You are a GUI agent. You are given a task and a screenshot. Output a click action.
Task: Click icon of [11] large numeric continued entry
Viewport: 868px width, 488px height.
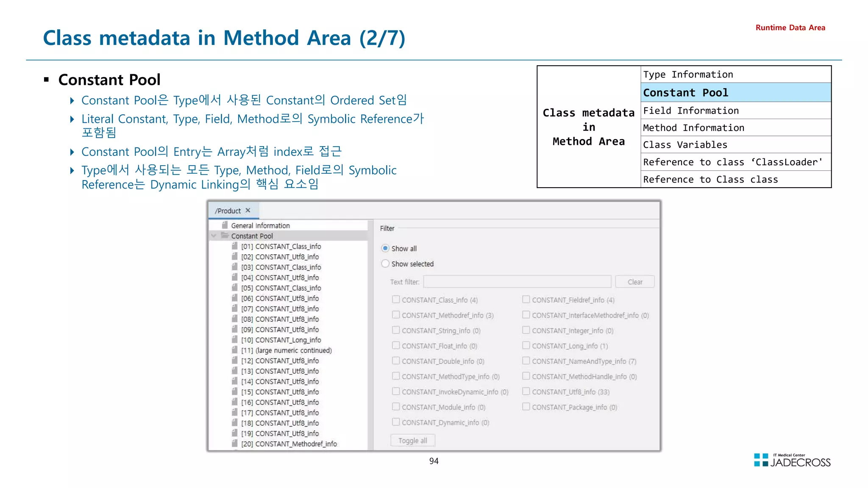pyautogui.click(x=235, y=350)
